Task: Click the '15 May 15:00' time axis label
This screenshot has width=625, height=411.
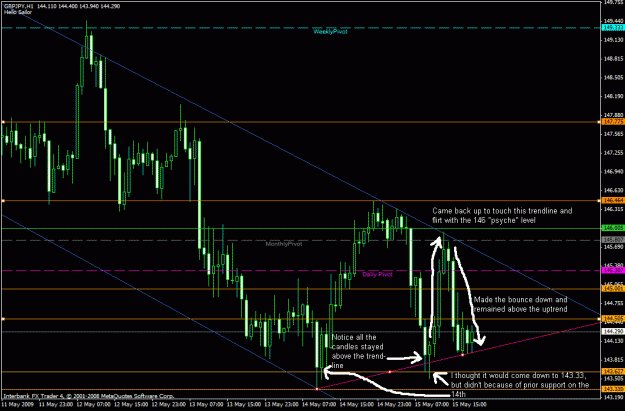Action: (x=468, y=404)
